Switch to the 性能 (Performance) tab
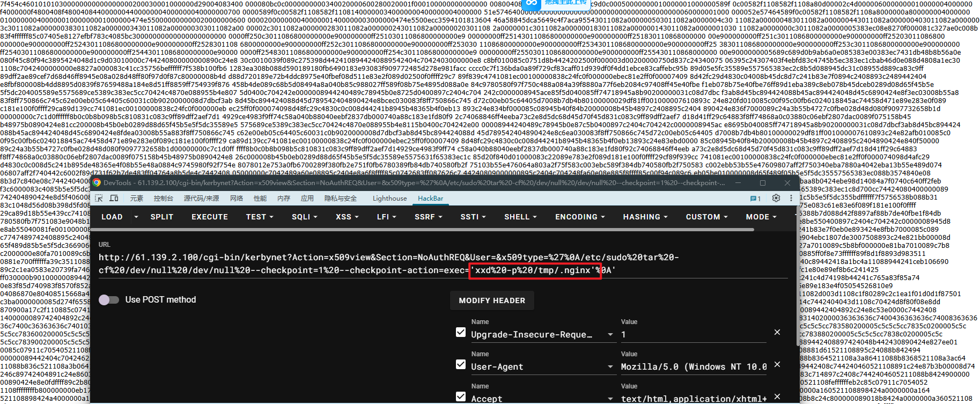Viewport: 980px width, 404px height. click(x=260, y=198)
